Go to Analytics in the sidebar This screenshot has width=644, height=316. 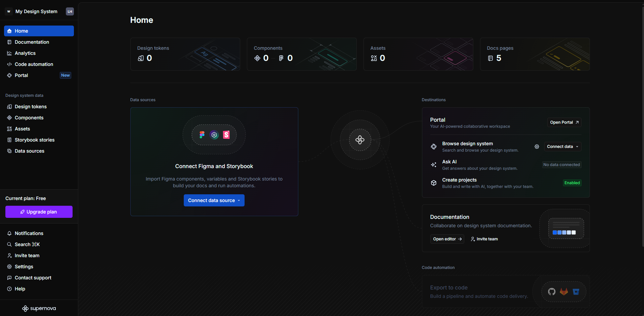tap(25, 53)
